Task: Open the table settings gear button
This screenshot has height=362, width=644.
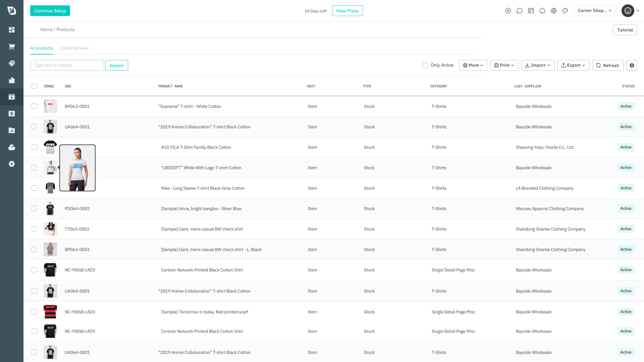Action: [x=632, y=65]
